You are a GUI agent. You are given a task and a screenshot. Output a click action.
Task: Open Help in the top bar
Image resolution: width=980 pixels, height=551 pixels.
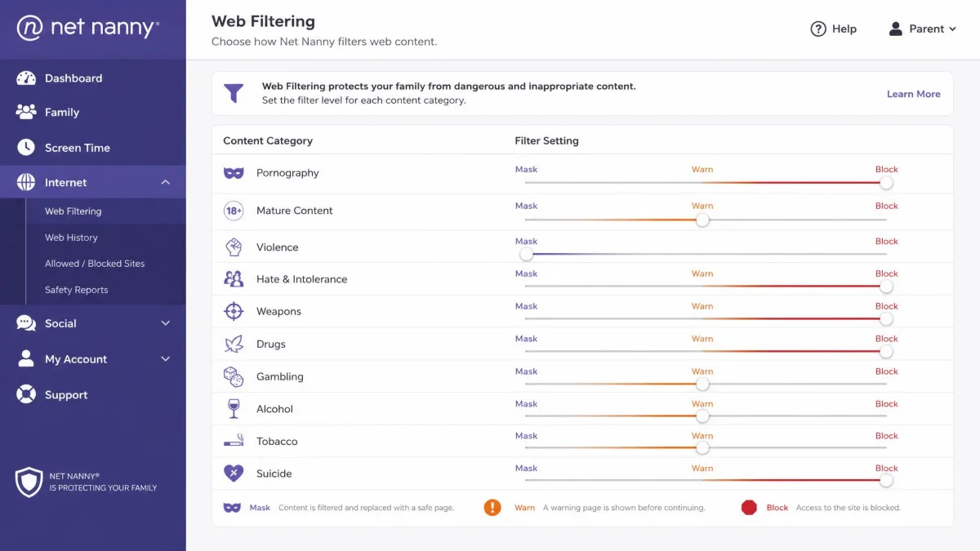click(833, 29)
